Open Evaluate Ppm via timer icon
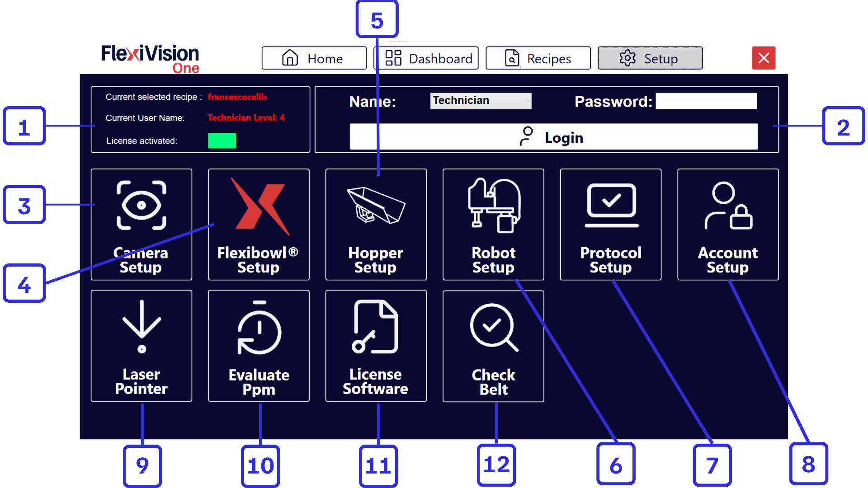868x488 pixels. (259, 327)
